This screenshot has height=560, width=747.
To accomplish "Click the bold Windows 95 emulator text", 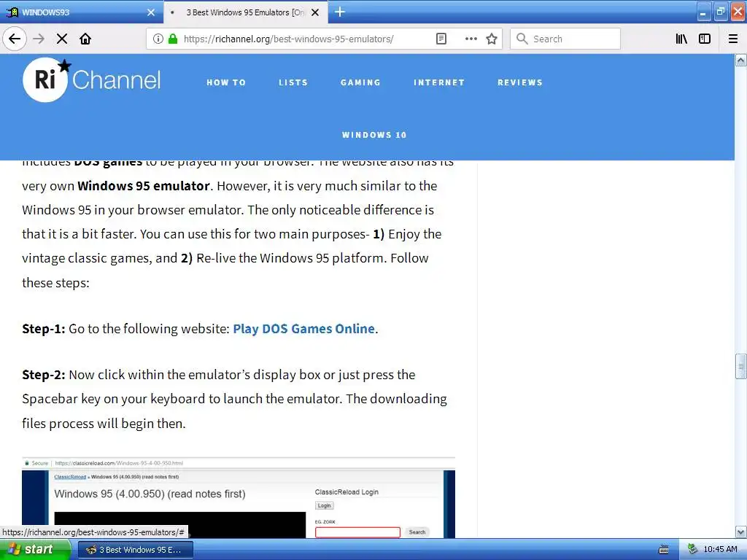I will coord(144,186).
